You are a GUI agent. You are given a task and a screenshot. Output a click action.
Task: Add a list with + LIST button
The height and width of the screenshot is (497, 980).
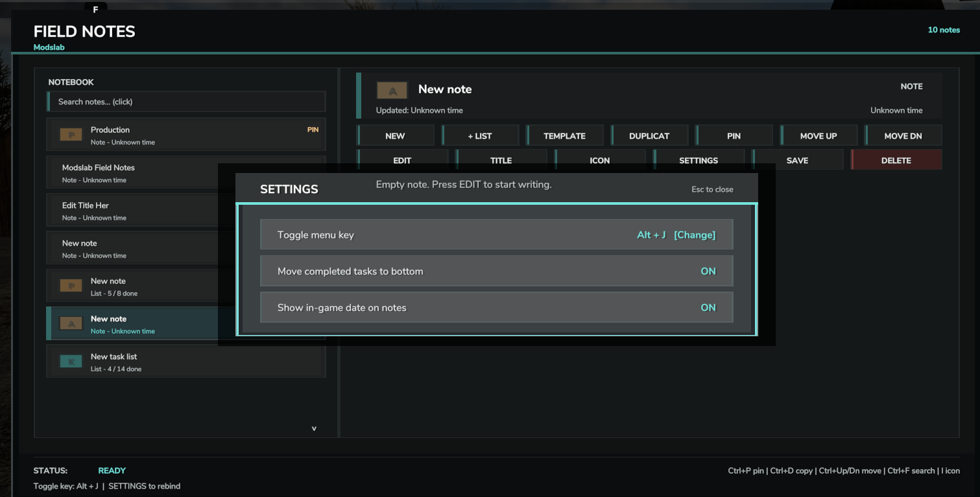pyautogui.click(x=480, y=135)
